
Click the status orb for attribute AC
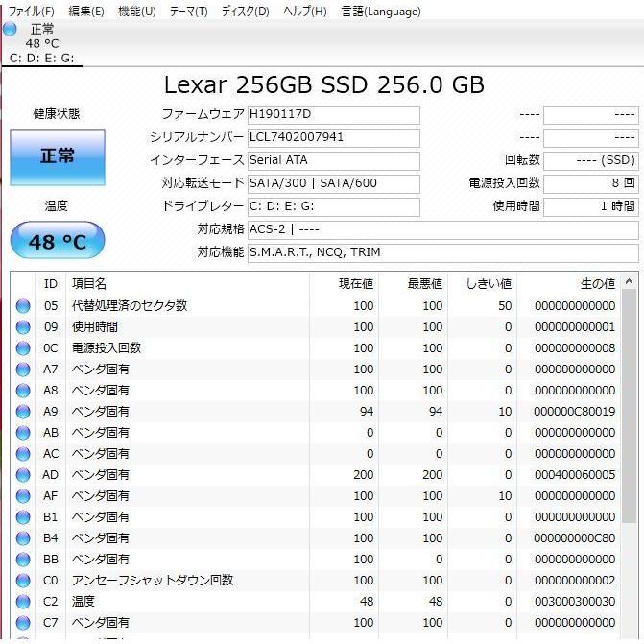pyautogui.click(x=23, y=454)
